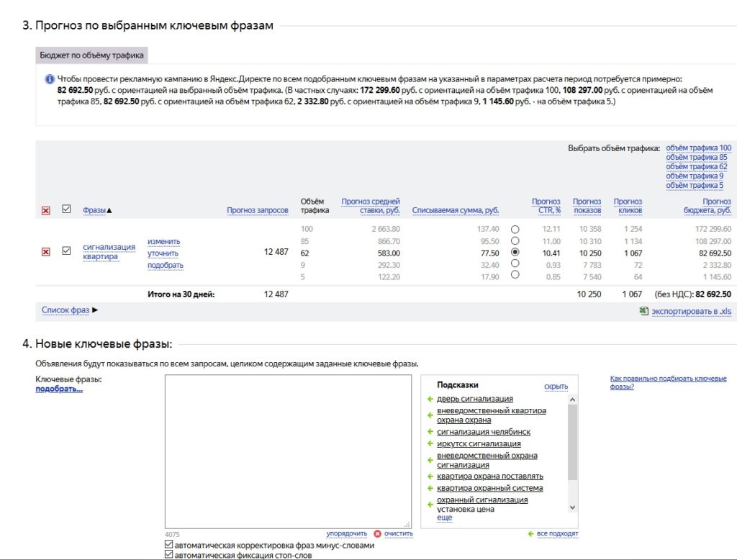Screen dimensions: 737x560
Task: Click Прогноз показов column header
Action: [587, 206]
